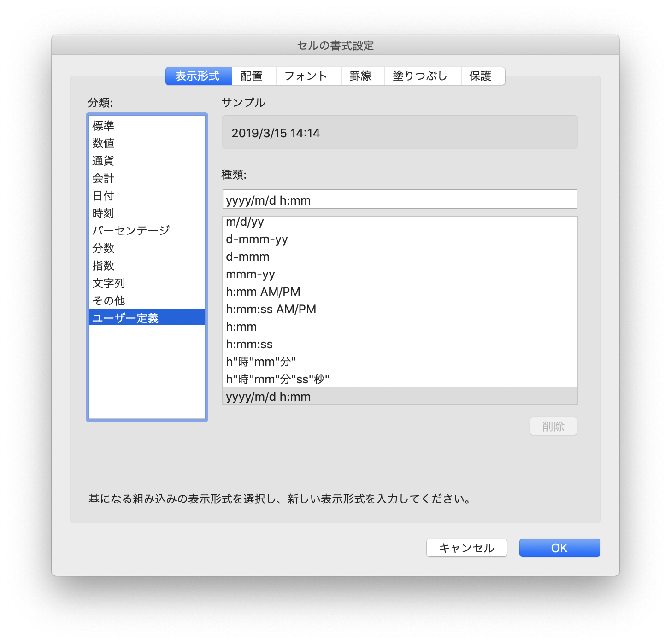This screenshot has height=644, width=671.
Task: Select m/d/yy format in list
Action: [400, 222]
